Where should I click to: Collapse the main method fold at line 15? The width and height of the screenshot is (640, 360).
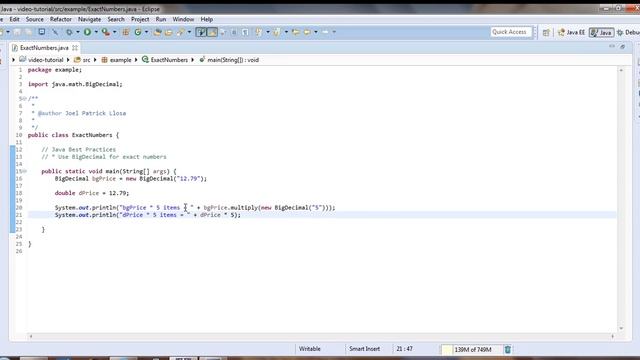click(x=25, y=171)
